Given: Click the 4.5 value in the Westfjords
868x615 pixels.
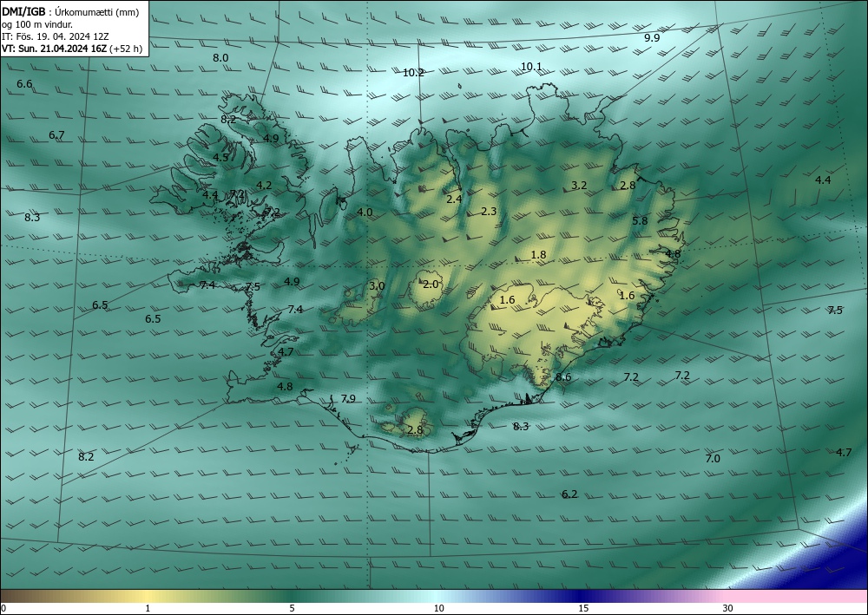Looking at the screenshot, I should tap(220, 158).
